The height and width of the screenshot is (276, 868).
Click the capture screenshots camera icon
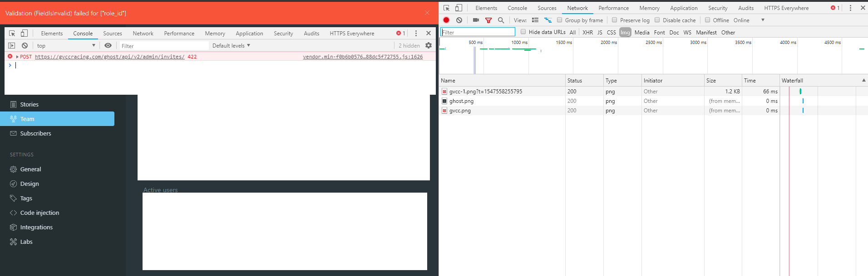476,20
